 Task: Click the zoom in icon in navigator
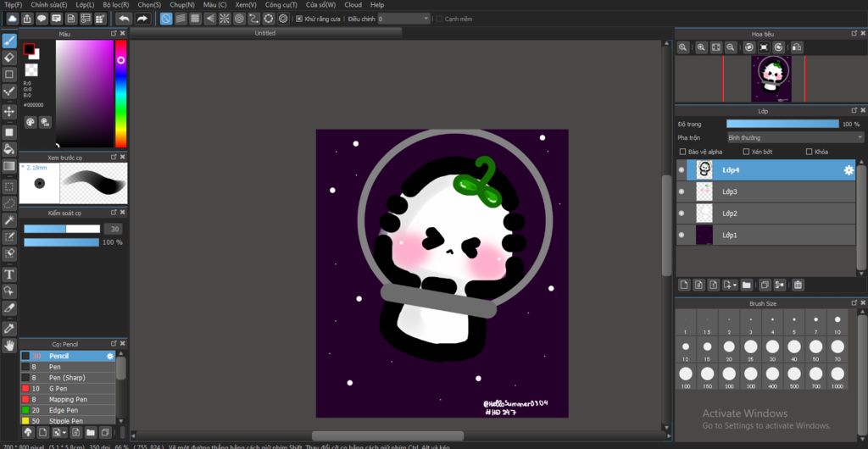coord(701,47)
